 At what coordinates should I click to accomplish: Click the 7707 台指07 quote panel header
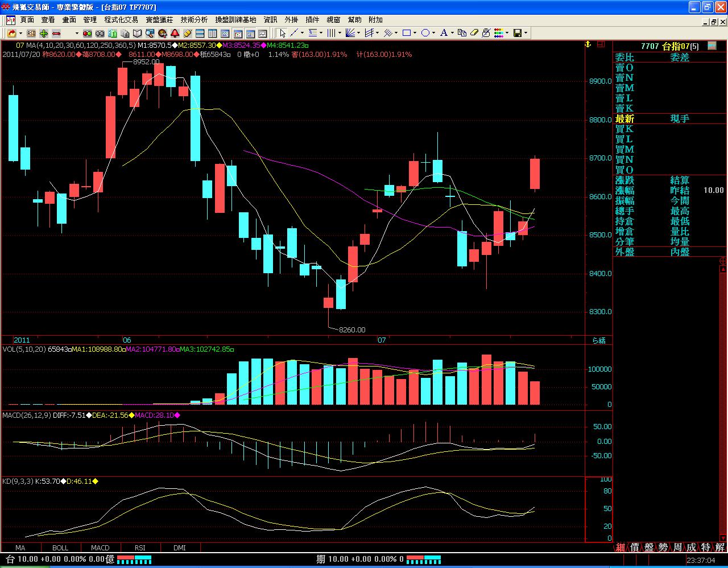pyautogui.click(x=670, y=46)
